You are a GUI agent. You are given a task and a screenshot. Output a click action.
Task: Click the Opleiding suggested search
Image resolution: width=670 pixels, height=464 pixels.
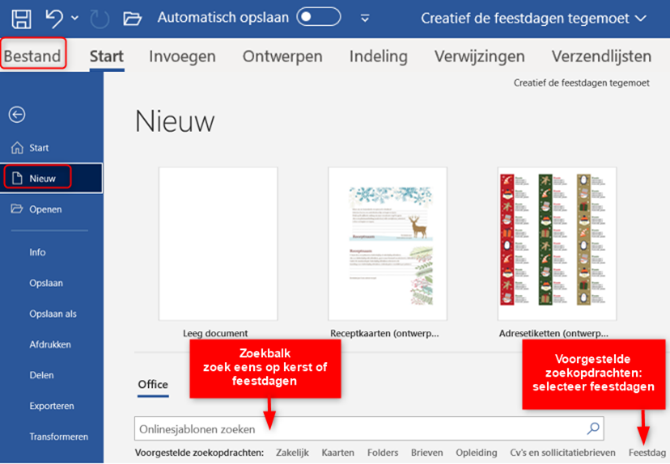476,452
